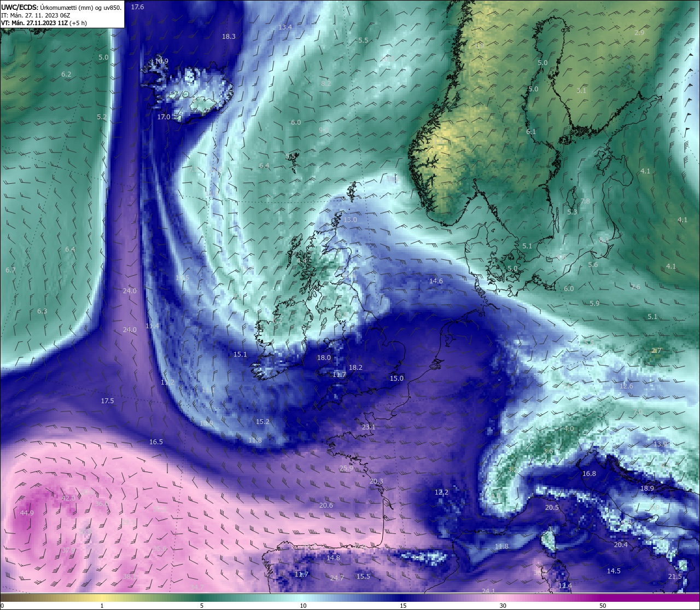This screenshot has width=700, height=610.
Task: Select the 16.5 value in the Atlantic
Action: (156, 442)
